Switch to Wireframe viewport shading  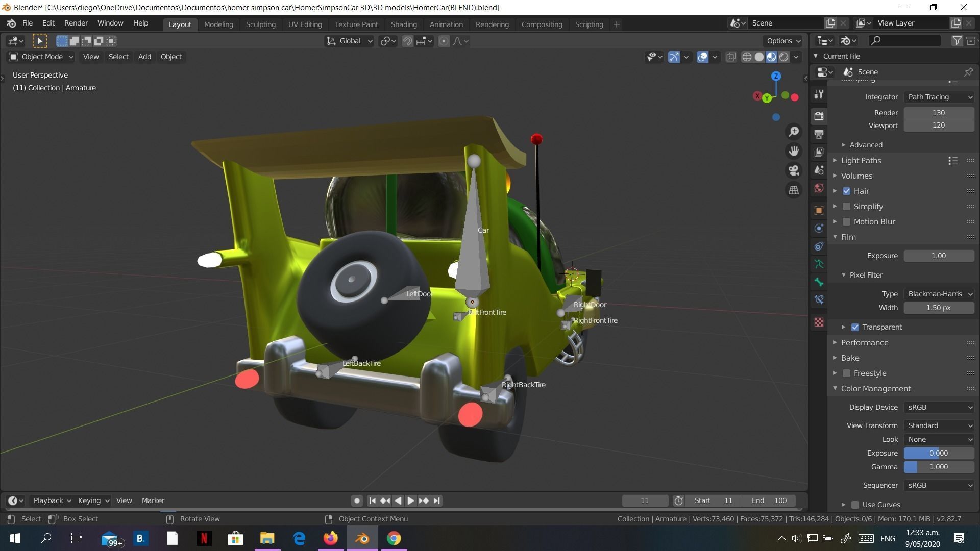pyautogui.click(x=747, y=57)
